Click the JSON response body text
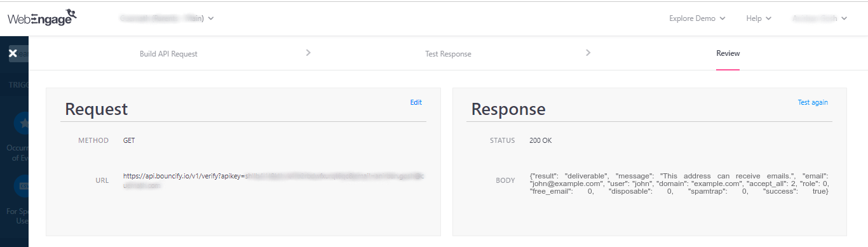Image resolution: width=868 pixels, height=247 pixels. click(x=679, y=184)
